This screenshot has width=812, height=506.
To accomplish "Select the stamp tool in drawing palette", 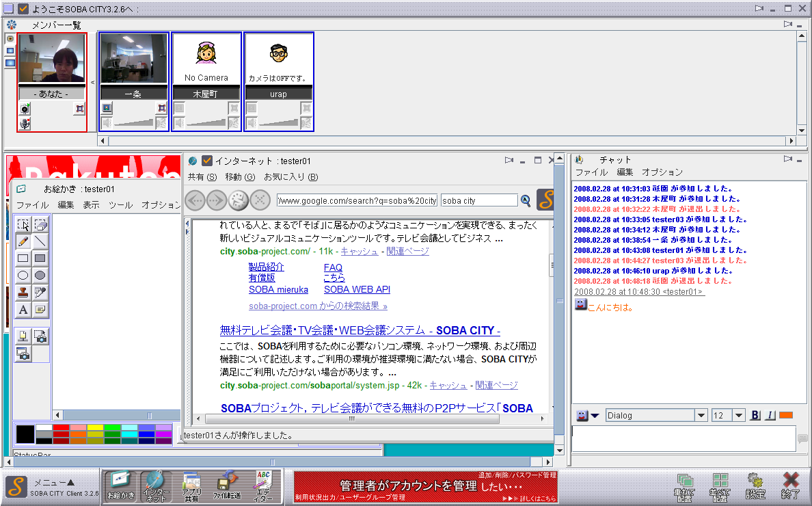I will (23, 293).
